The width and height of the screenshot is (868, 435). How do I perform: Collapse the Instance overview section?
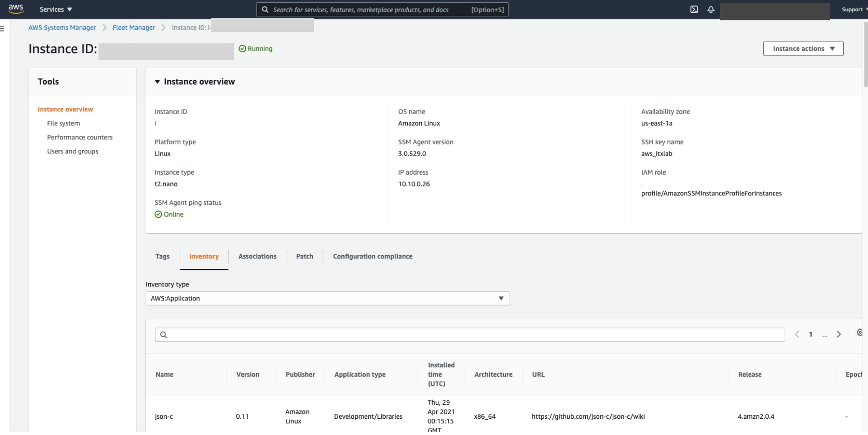[x=157, y=82]
